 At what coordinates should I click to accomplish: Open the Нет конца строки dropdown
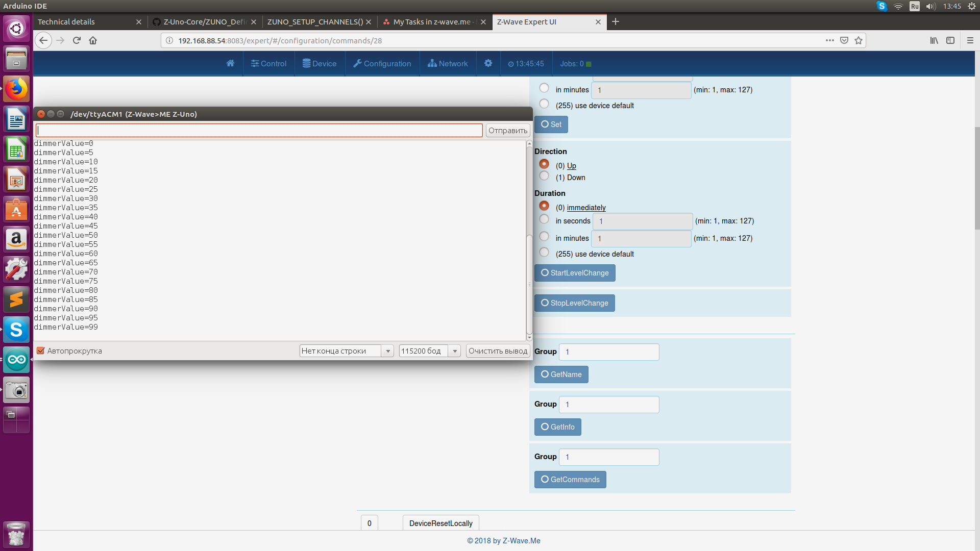point(346,351)
